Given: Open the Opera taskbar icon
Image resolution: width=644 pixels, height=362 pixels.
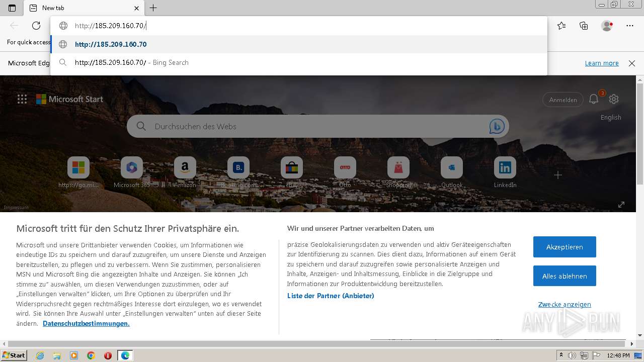Looking at the screenshot, I should (108, 355).
